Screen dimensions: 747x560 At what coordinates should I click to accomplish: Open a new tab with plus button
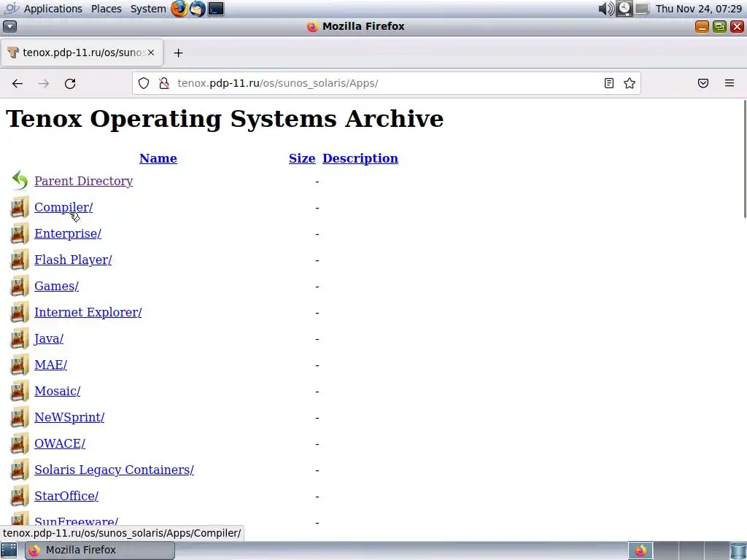click(178, 52)
